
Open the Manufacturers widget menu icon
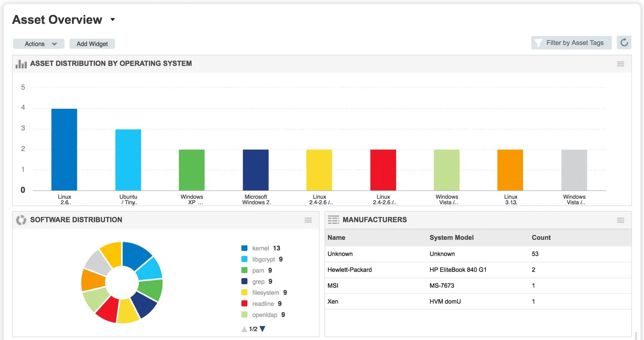pos(620,220)
